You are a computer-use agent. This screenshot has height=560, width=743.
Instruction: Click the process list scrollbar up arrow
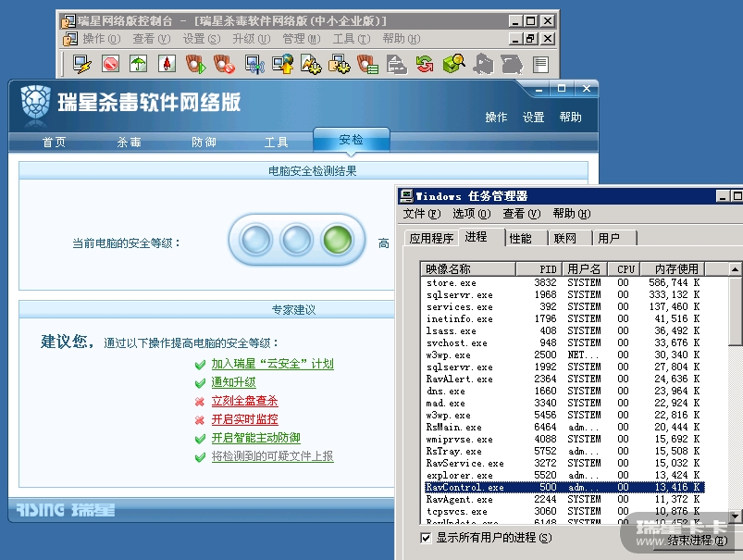click(735, 269)
